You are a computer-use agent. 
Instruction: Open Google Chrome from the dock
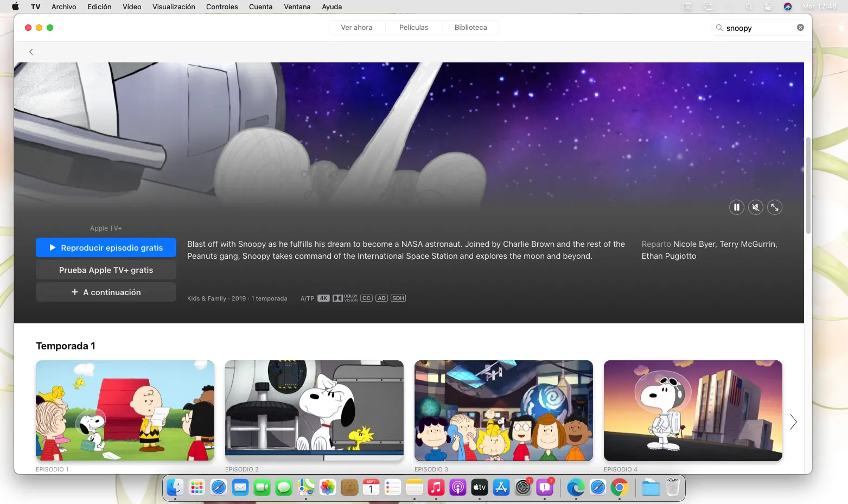pos(619,487)
